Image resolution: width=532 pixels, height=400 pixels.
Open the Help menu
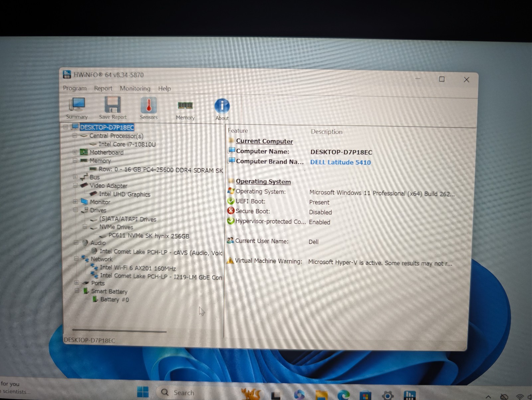point(164,89)
